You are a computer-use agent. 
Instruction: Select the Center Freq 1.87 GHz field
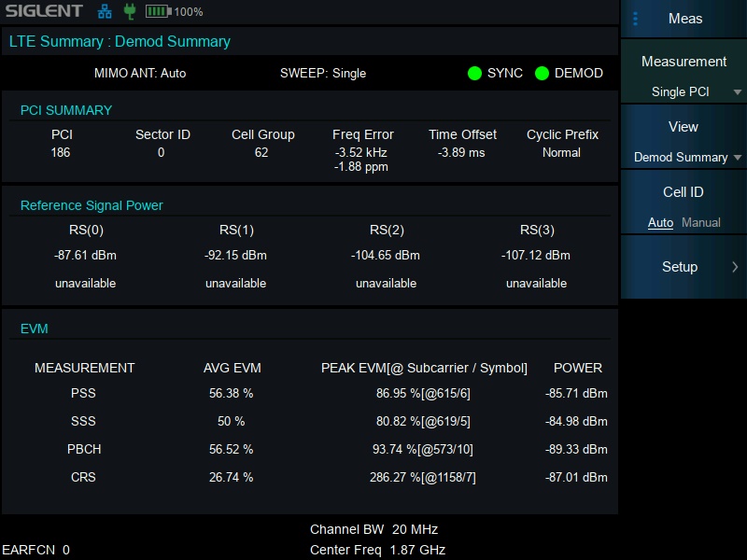coord(377,550)
